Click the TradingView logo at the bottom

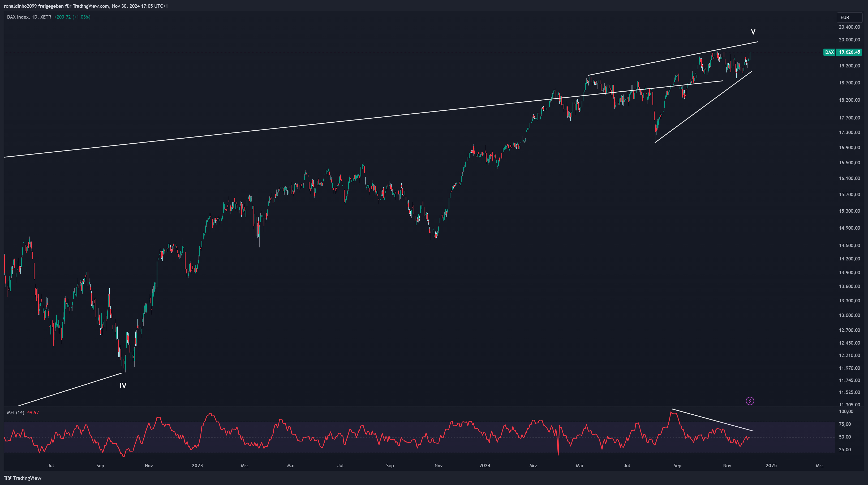(23, 478)
